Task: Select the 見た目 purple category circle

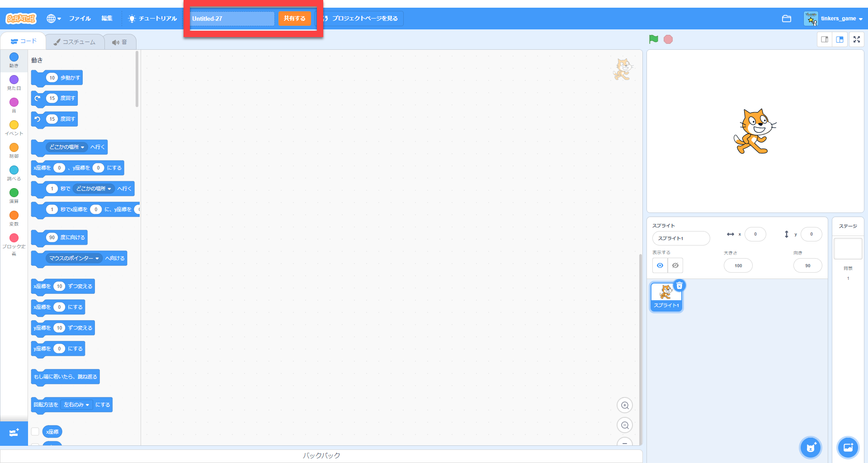Action: tap(14, 80)
